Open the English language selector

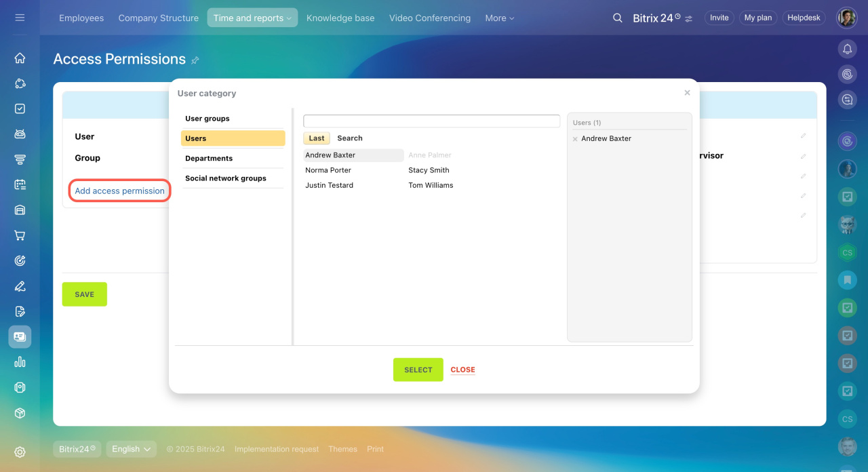pos(131,449)
